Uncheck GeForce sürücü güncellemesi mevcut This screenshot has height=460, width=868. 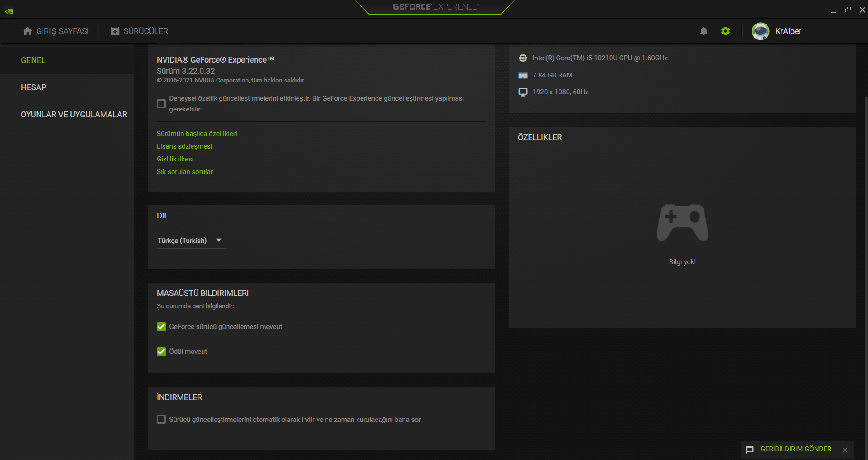coord(161,327)
